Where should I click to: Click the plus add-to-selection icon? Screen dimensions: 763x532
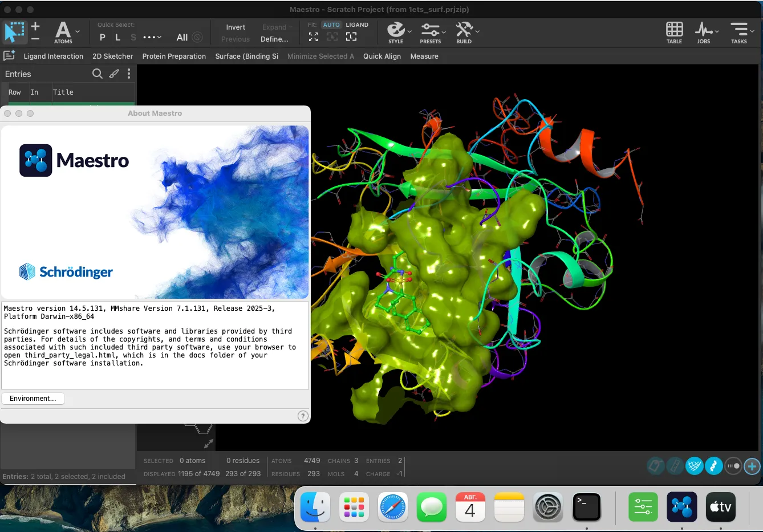(x=35, y=26)
